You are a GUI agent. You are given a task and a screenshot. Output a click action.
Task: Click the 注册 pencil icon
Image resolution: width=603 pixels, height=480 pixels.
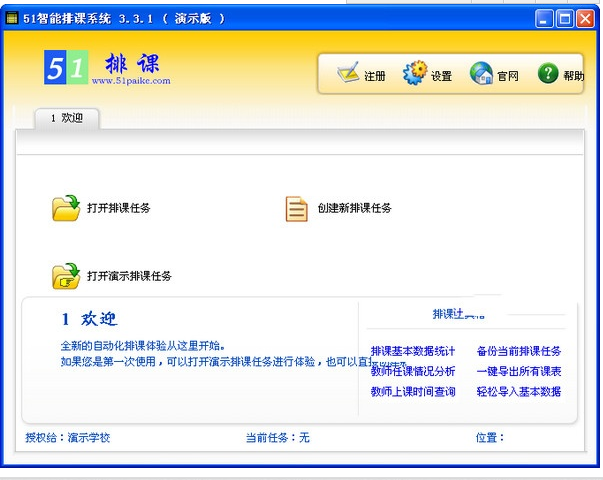tap(347, 74)
